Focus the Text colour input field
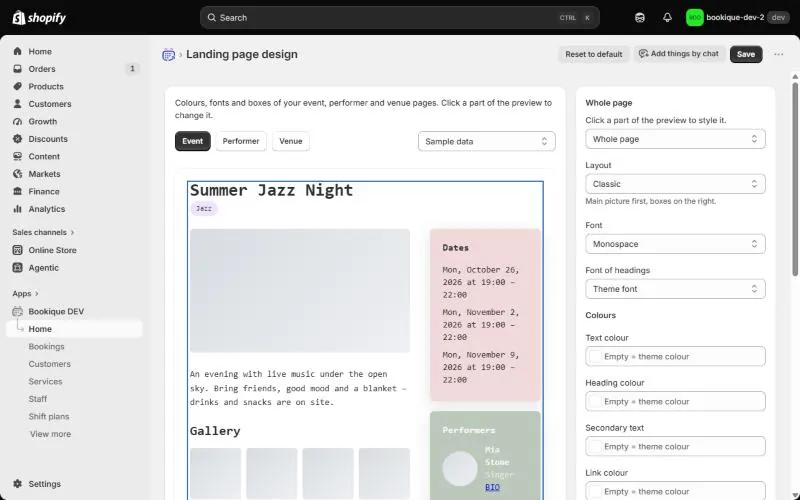Viewport: 800px width, 500px height. point(676,357)
